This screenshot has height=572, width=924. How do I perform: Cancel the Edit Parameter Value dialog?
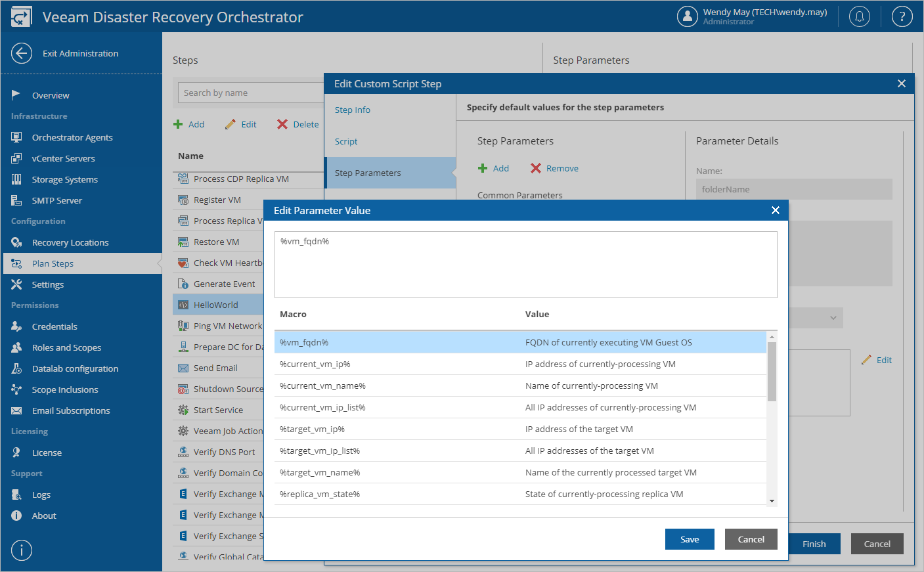(x=751, y=539)
